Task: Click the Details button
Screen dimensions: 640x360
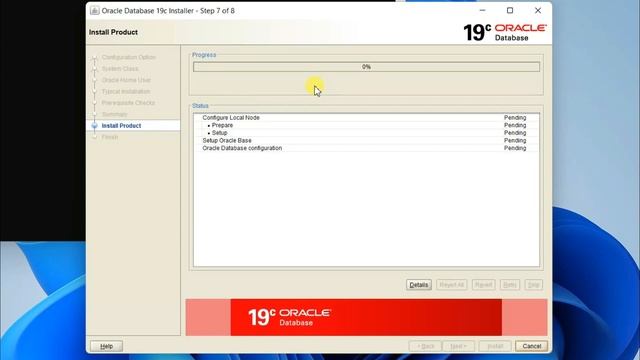Action: pyautogui.click(x=419, y=285)
